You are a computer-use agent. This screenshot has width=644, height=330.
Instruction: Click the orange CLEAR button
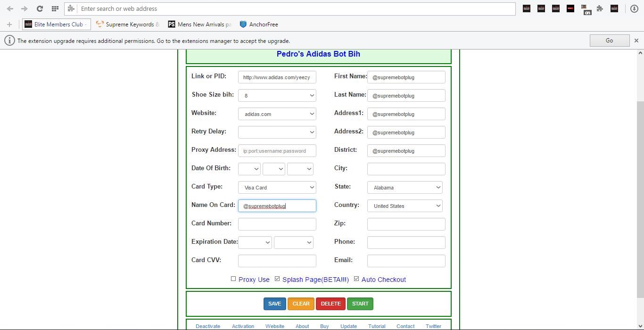[301, 304]
